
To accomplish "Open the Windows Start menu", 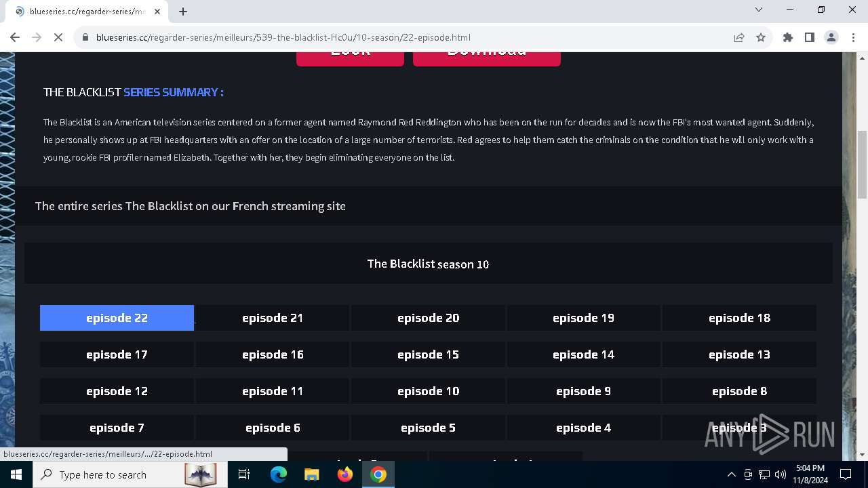I will click(x=16, y=474).
